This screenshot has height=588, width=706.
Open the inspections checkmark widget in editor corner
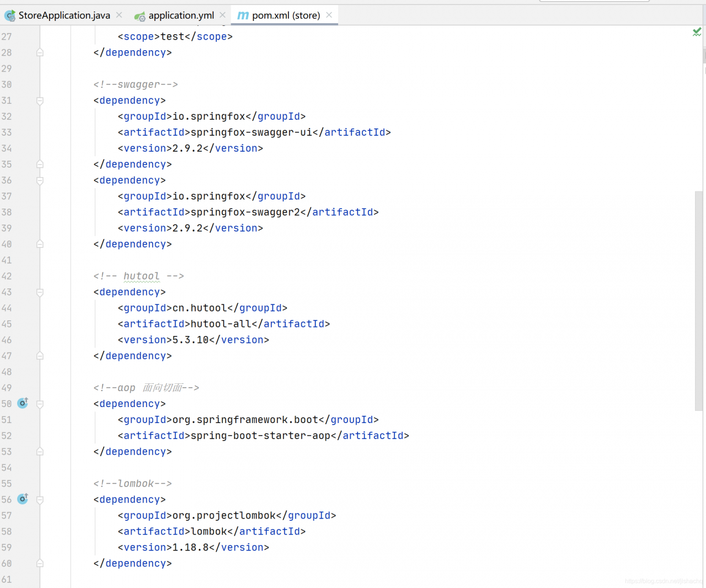[x=697, y=32]
